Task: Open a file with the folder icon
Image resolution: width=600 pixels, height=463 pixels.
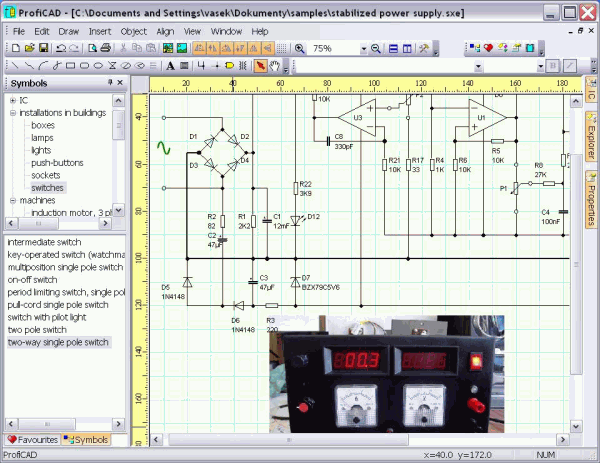Action: (x=29, y=48)
